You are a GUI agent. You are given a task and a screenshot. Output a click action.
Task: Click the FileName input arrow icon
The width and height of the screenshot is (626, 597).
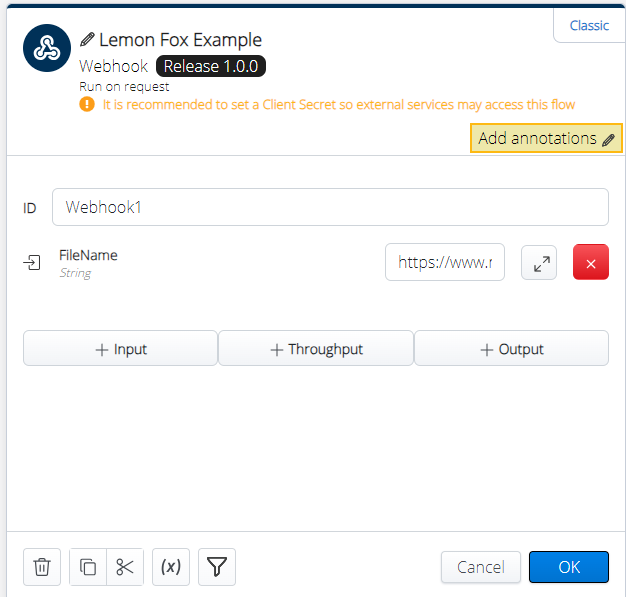[33, 263]
